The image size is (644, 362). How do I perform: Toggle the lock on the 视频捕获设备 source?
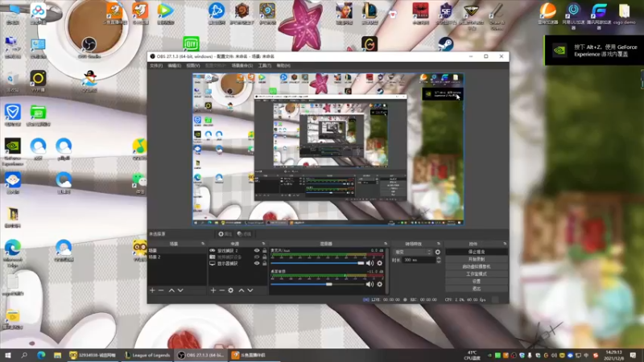[x=264, y=257]
